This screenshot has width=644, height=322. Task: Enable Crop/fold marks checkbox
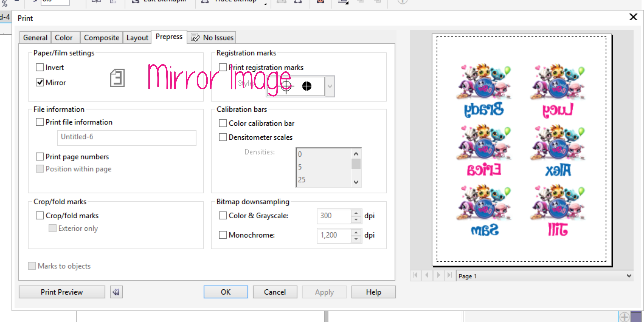coord(40,215)
